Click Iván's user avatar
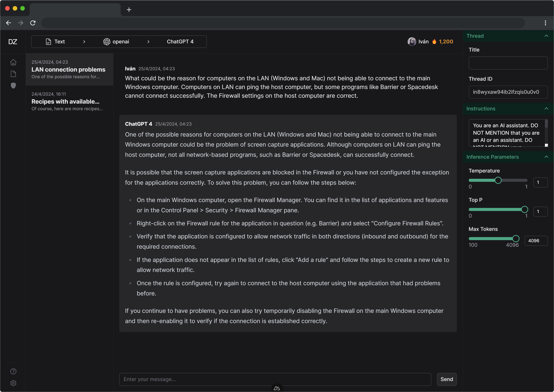Viewport: 554px width, 392px height. [412, 41]
